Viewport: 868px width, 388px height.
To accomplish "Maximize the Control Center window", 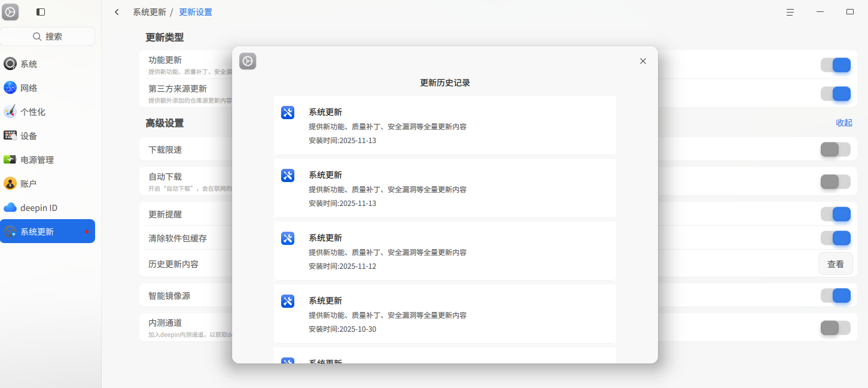I will [x=850, y=12].
